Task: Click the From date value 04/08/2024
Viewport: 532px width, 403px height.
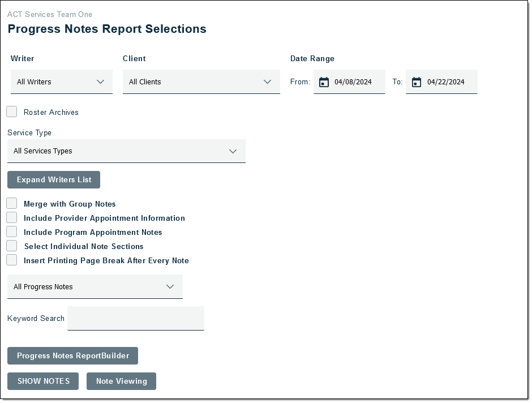Action: [x=353, y=82]
